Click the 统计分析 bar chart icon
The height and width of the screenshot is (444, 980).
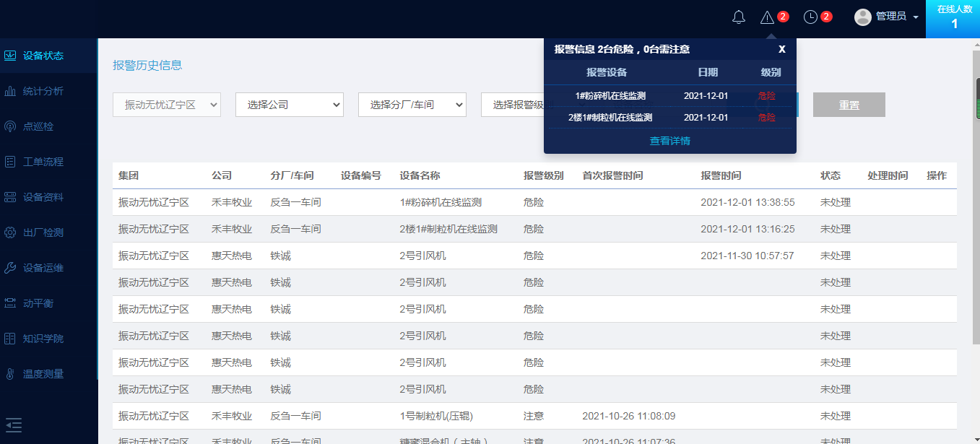10,91
